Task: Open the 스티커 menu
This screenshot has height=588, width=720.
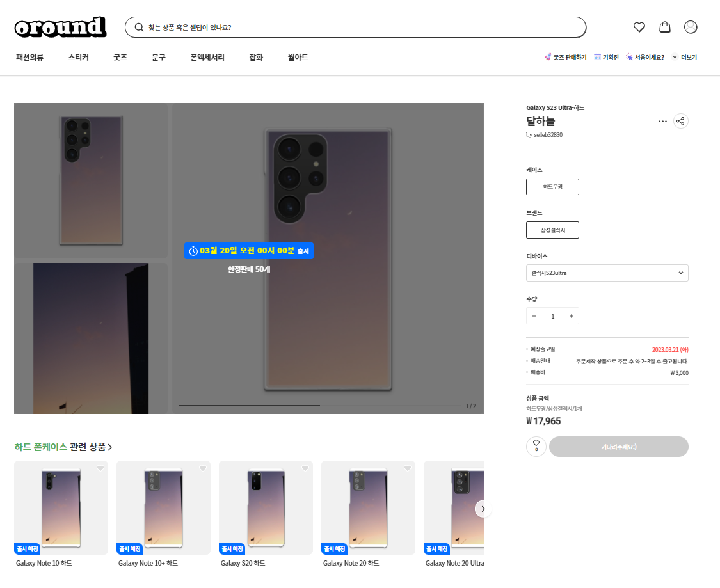Action: [x=79, y=57]
